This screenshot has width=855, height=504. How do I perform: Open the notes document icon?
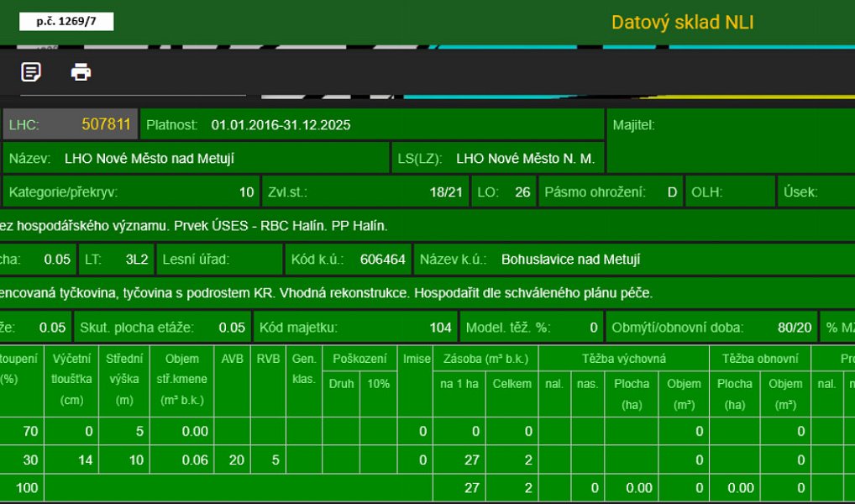coord(31,72)
